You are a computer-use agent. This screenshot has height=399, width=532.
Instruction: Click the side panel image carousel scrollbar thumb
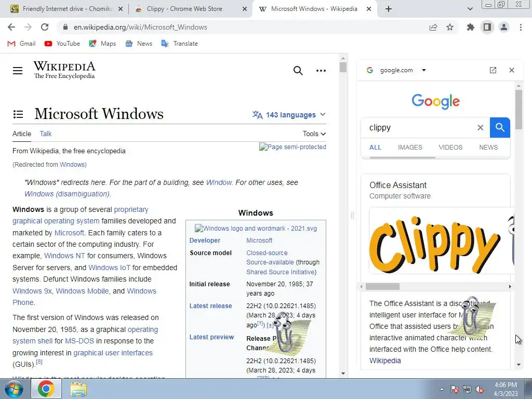tap(382, 287)
